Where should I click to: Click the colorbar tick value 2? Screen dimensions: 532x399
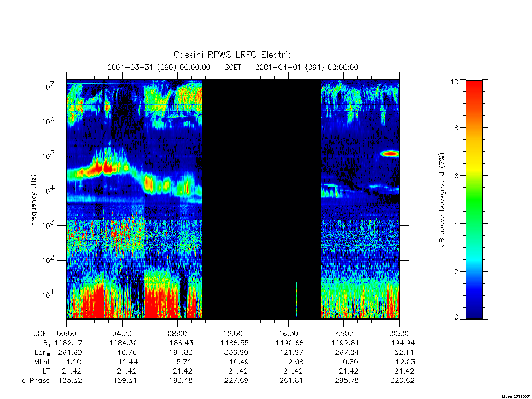456,271
